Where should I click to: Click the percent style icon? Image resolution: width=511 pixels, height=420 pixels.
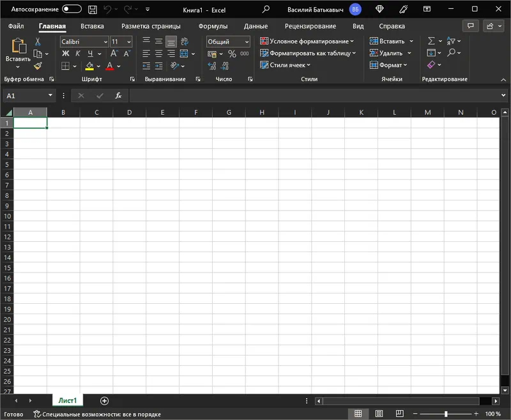click(x=232, y=54)
